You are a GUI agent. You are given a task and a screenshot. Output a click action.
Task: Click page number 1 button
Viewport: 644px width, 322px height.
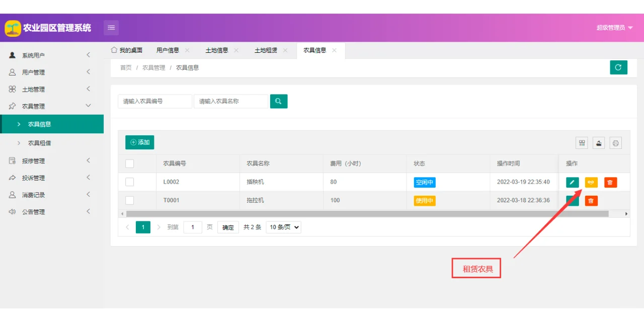[143, 227]
